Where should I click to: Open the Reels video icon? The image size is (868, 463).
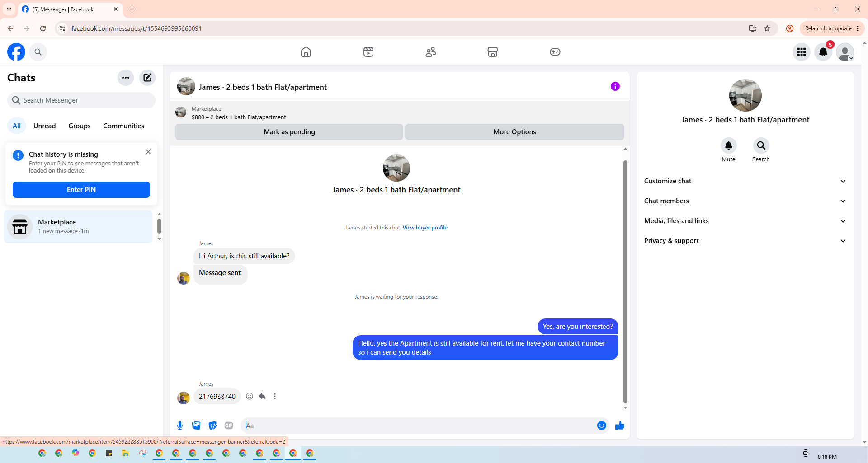368,52
